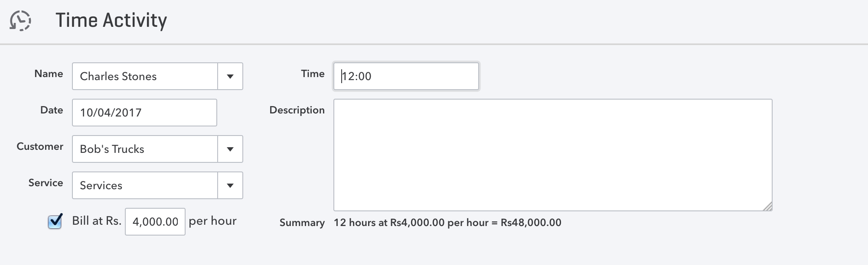This screenshot has height=265, width=868.
Task: Select the Services text field
Action: tap(145, 185)
